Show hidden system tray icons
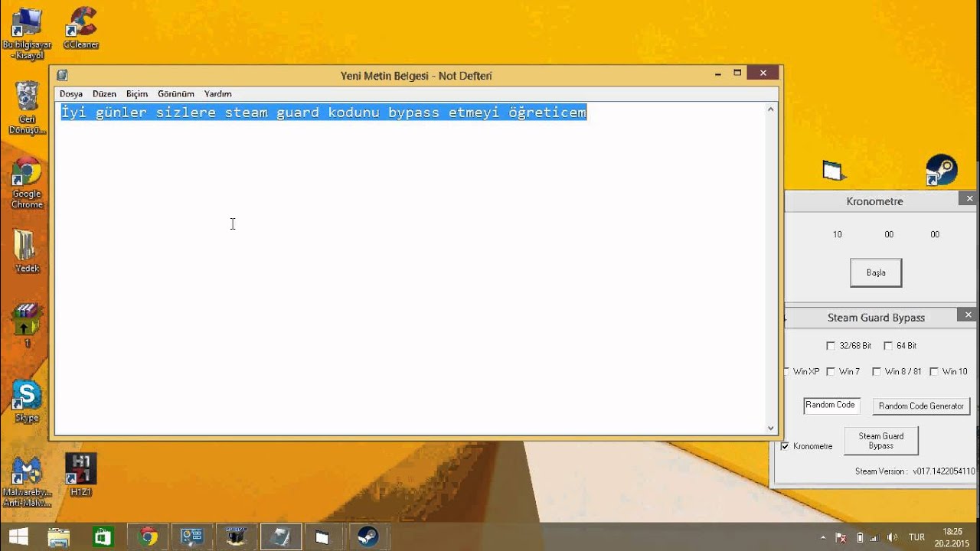The image size is (980, 551). tap(823, 537)
